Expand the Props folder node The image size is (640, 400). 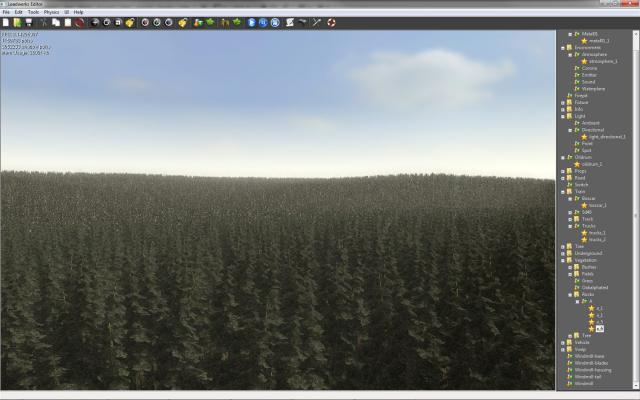pyautogui.click(x=563, y=171)
